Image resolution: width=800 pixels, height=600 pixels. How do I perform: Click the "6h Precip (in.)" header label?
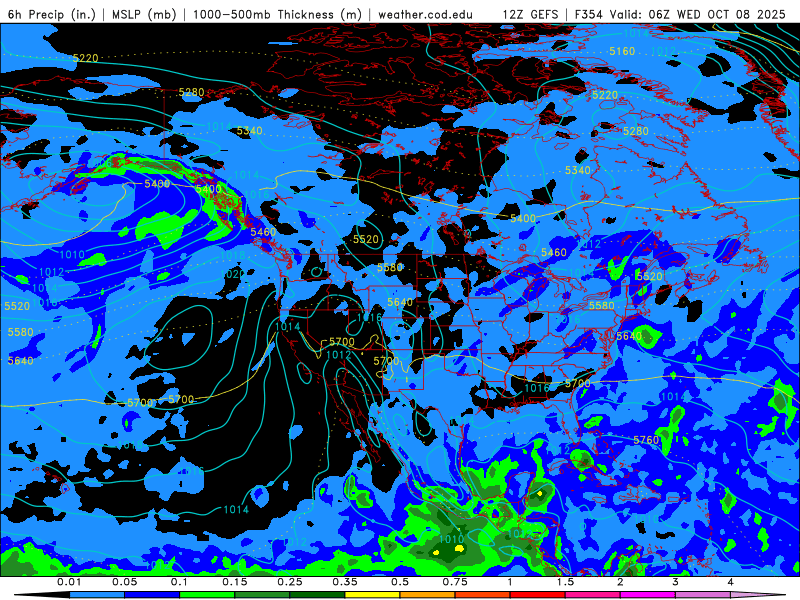click(52, 14)
